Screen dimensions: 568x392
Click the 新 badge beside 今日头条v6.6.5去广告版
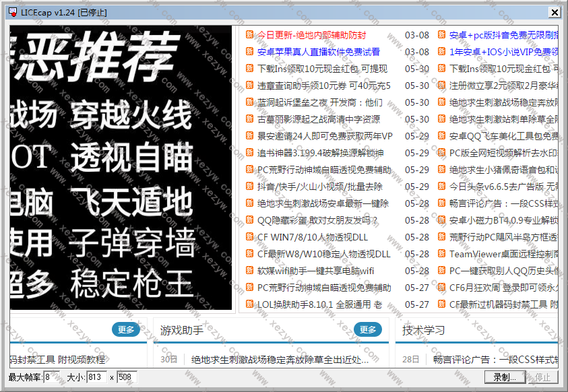point(441,187)
